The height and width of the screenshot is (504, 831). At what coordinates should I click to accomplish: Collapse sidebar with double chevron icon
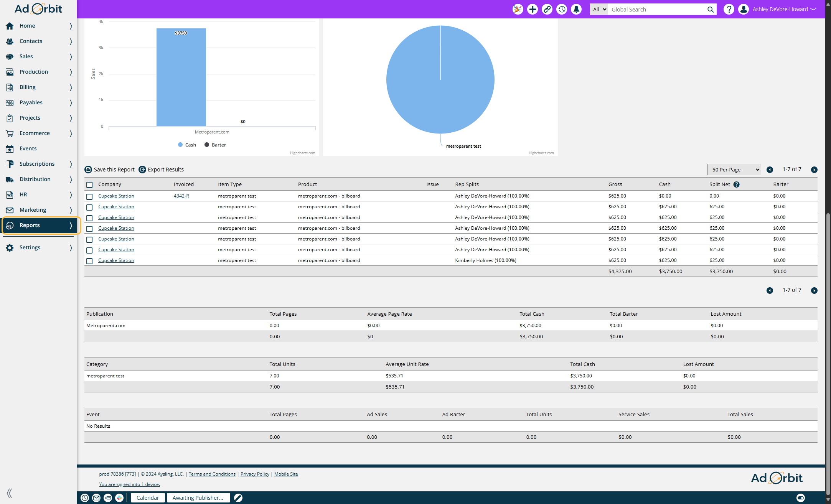pyautogui.click(x=9, y=493)
